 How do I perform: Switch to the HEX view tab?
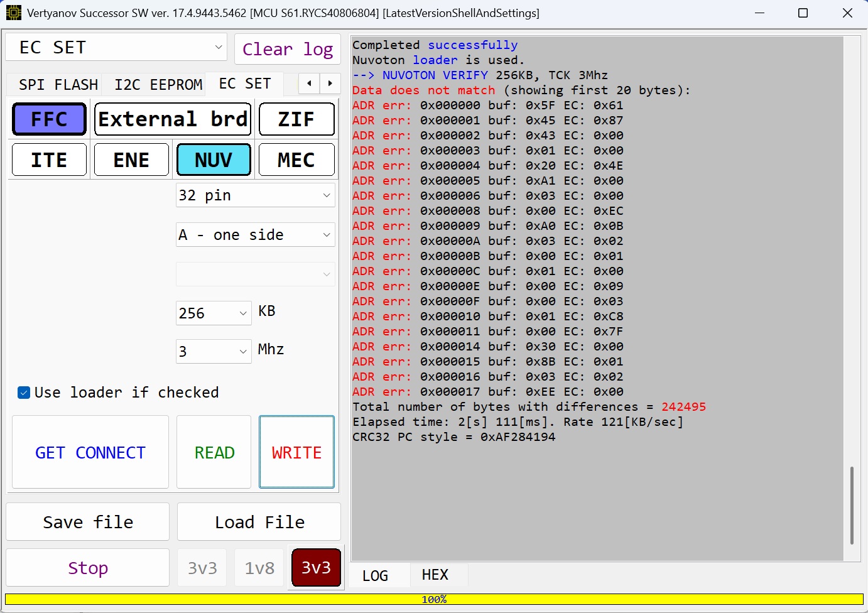click(x=435, y=575)
